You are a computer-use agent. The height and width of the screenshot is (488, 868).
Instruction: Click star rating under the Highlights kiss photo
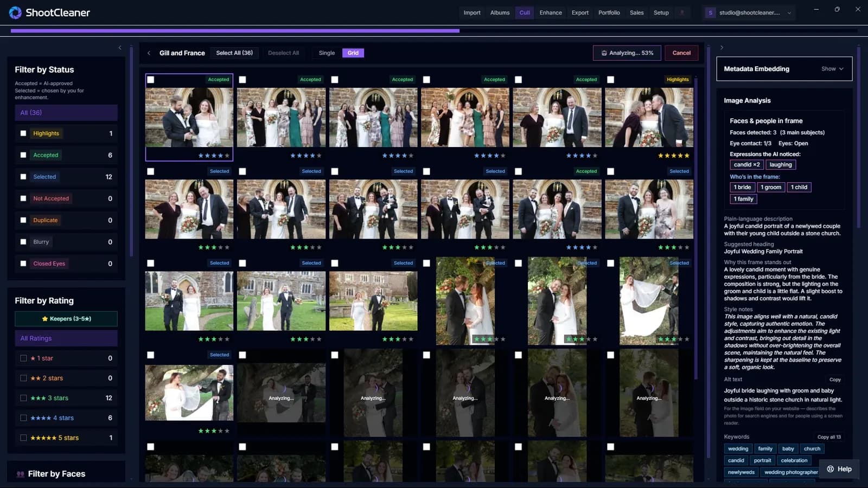pyautogui.click(x=673, y=156)
